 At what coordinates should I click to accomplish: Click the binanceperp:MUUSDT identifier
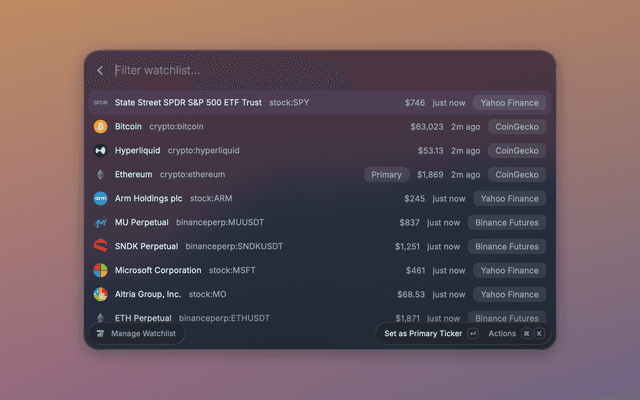click(220, 222)
